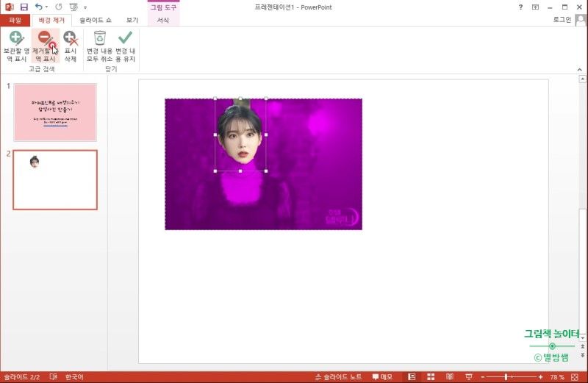
Task: Fit slide to current window
Action: coord(575,377)
